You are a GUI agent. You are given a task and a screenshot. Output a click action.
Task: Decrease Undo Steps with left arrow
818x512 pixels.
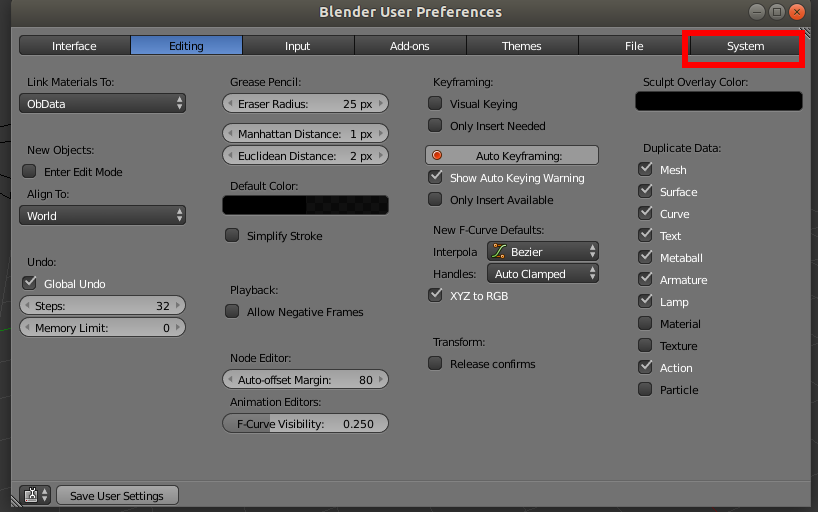point(27,305)
